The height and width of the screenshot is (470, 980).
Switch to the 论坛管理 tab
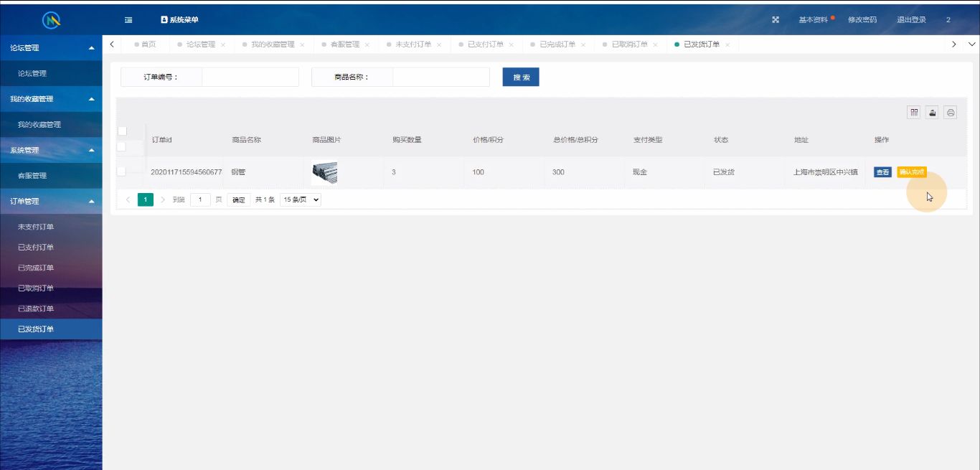click(201, 44)
